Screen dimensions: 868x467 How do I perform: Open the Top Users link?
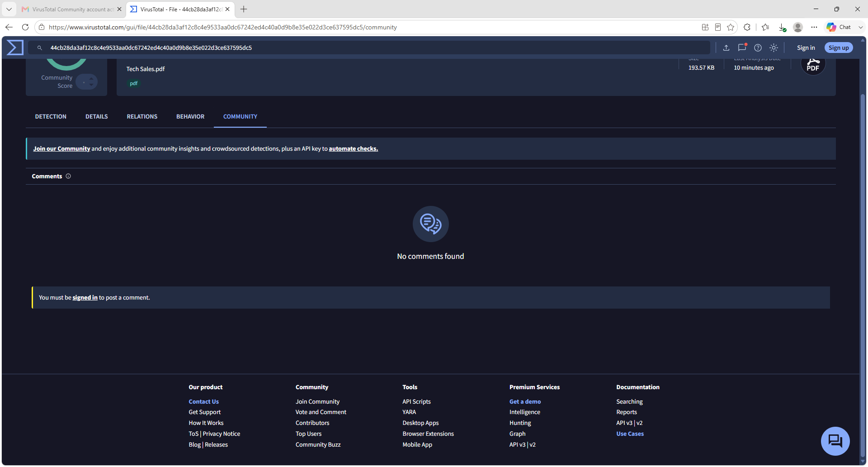308,434
